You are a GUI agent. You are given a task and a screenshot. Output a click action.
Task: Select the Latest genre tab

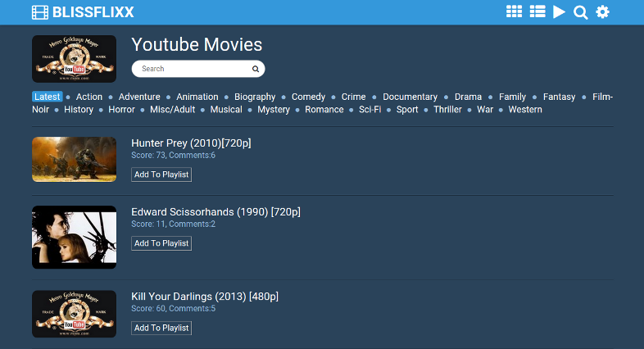[x=48, y=97]
